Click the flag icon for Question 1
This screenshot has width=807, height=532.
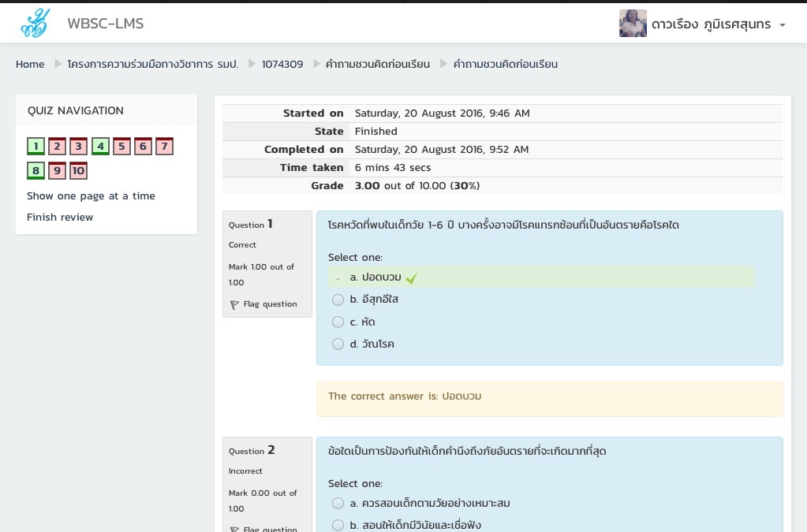pyautogui.click(x=234, y=305)
